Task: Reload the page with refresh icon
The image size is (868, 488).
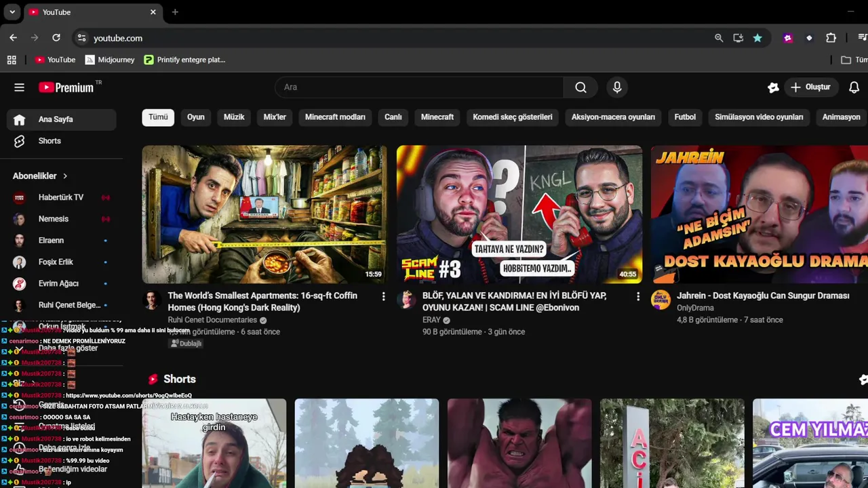Action: click(x=56, y=38)
